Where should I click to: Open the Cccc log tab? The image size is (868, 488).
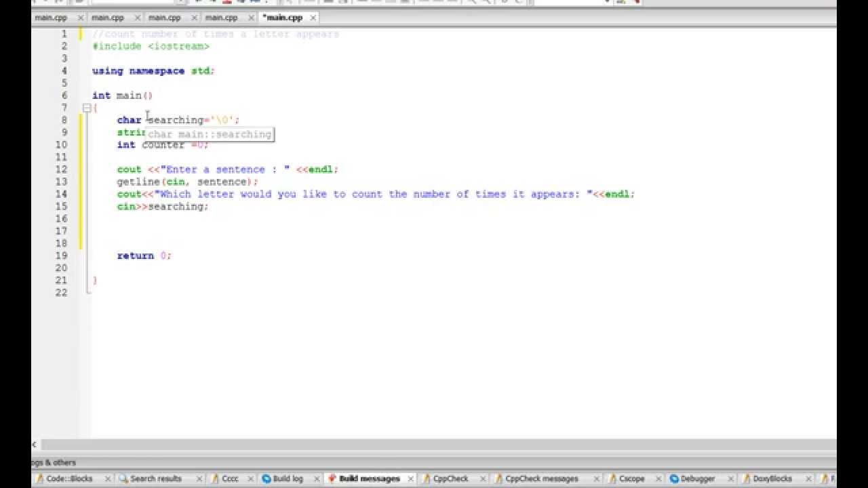point(230,479)
